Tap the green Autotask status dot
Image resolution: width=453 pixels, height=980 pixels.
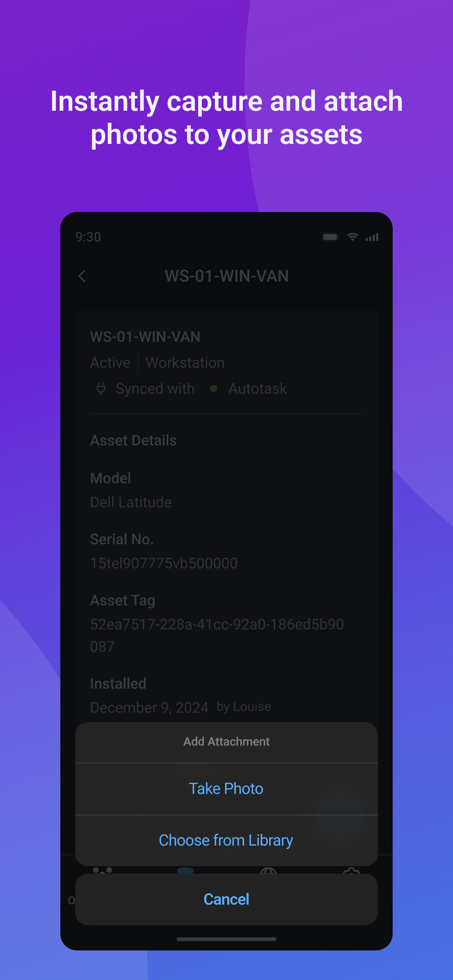[213, 388]
